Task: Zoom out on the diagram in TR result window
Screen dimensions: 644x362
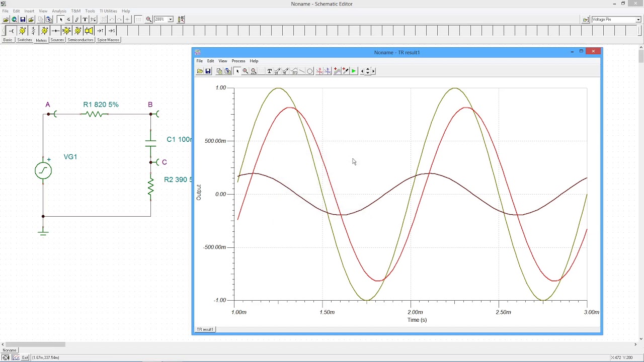Action: [x=254, y=71]
